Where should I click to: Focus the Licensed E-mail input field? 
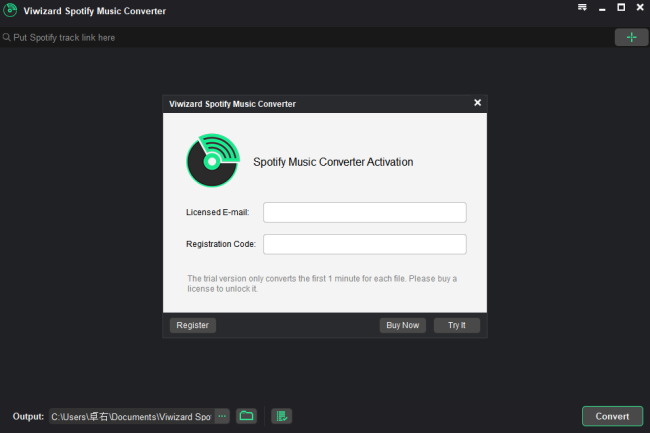pos(365,212)
